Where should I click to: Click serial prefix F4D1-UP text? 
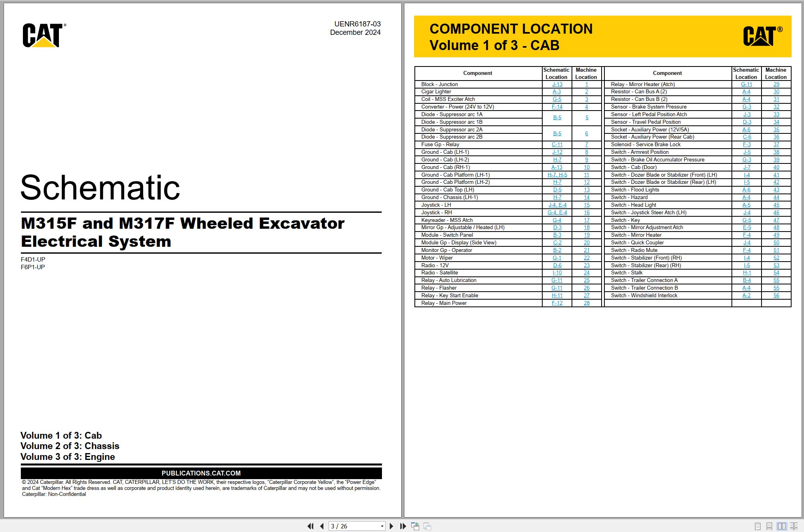coord(33,260)
